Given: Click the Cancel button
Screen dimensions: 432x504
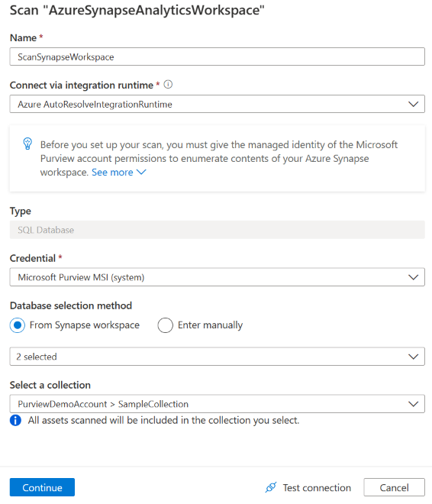Looking at the screenshot, I should pyautogui.click(x=394, y=487).
